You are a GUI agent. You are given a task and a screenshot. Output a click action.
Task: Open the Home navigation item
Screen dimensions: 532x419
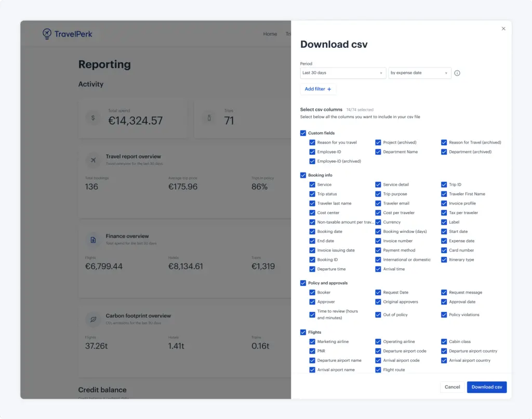tap(270, 34)
